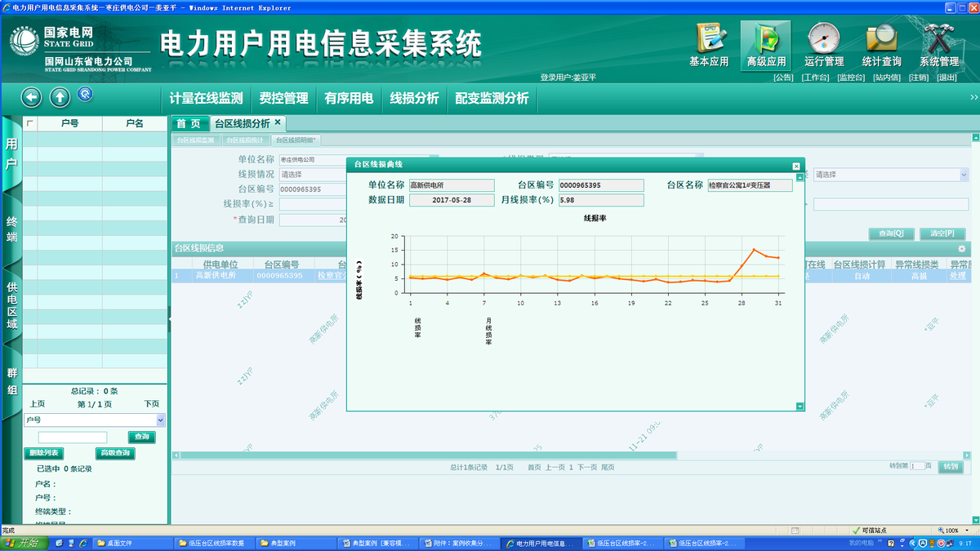Click the gear icon in 台区线损信息 header
This screenshot has height=551, width=980.
961,248
